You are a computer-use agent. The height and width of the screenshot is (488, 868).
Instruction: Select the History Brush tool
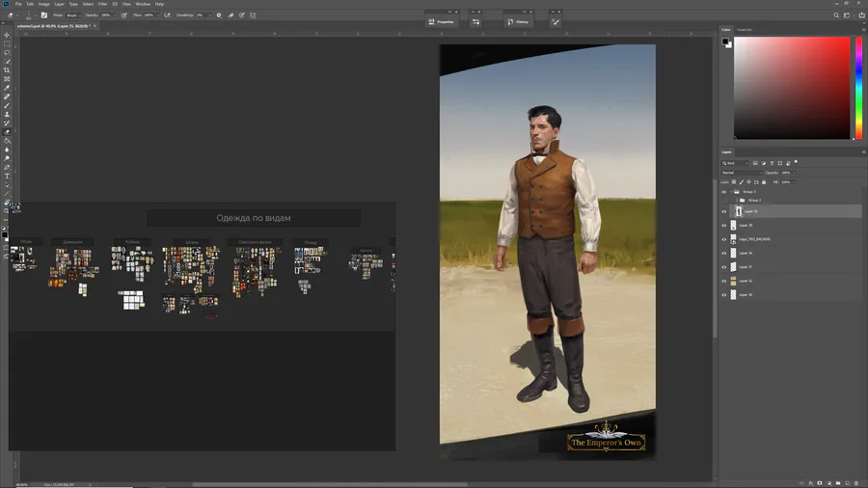7,123
